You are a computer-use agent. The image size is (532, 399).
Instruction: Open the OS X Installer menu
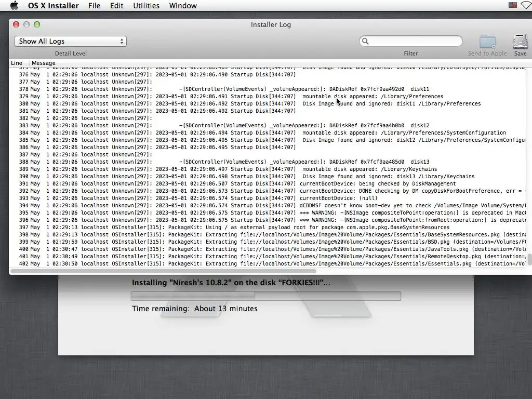54,6
